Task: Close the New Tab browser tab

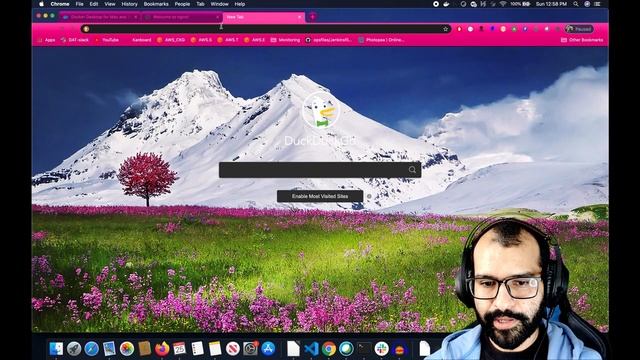Action: tap(299, 17)
